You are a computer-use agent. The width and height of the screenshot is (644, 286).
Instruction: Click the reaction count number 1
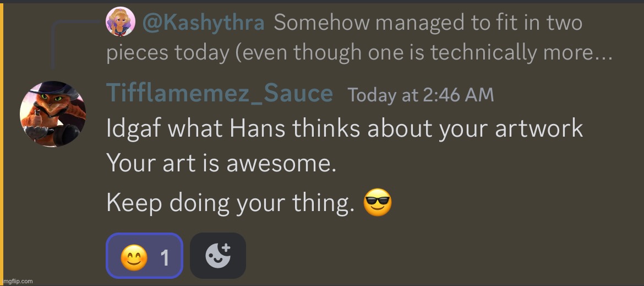(x=164, y=257)
